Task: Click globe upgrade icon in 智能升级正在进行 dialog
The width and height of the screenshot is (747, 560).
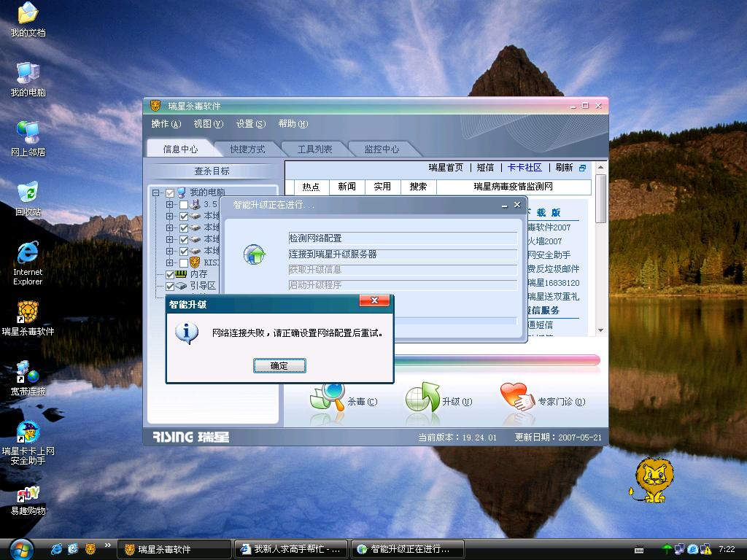Action: point(255,254)
